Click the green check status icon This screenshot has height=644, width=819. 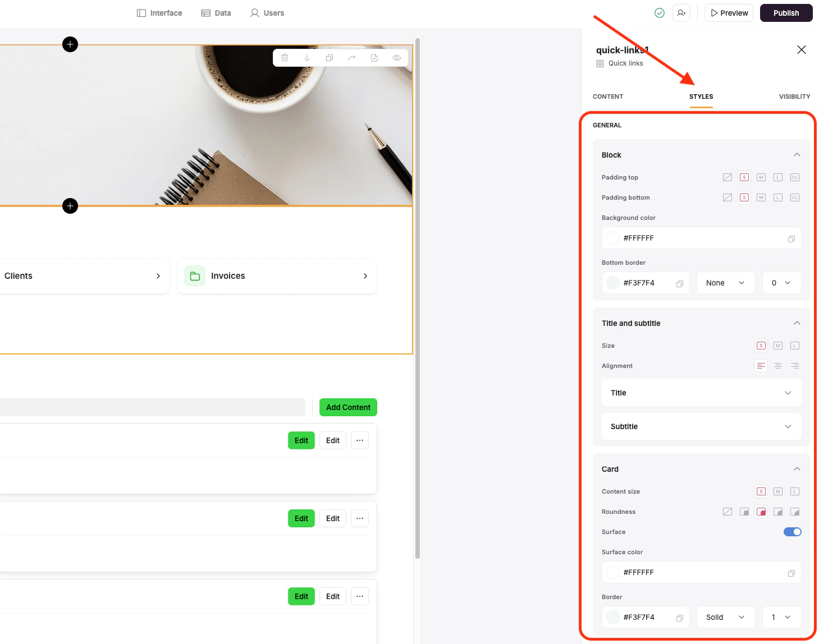click(x=660, y=13)
